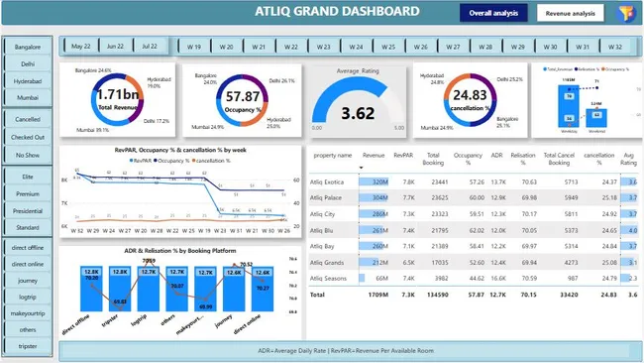Screen dimensions: 644x363
Task: Select week W 25 tab
Action: [x=388, y=47]
